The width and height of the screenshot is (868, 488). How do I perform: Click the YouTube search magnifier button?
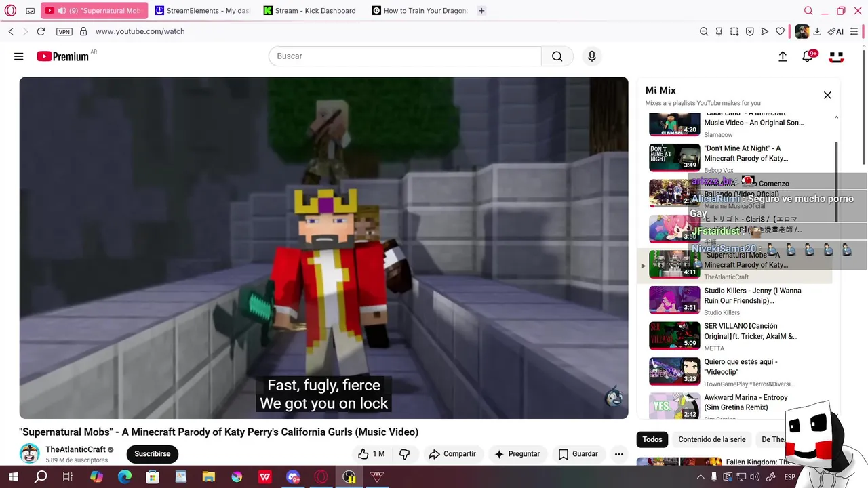pos(557,56)
